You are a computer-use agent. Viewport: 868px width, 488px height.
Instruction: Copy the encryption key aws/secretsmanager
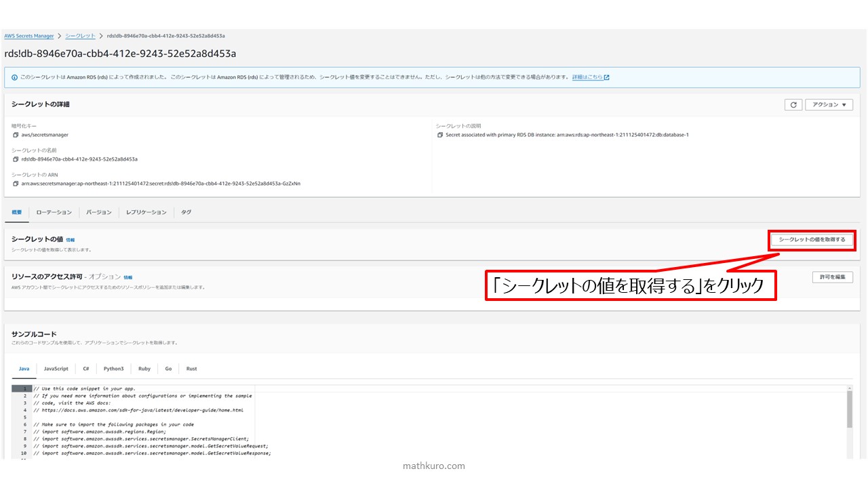point(15,135)
